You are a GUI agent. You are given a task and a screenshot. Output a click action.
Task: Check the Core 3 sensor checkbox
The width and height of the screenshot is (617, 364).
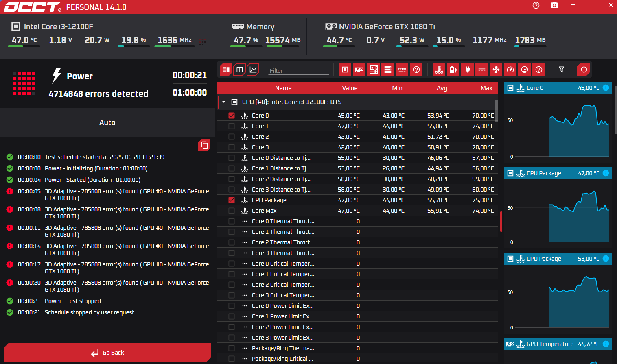(232, 147)
